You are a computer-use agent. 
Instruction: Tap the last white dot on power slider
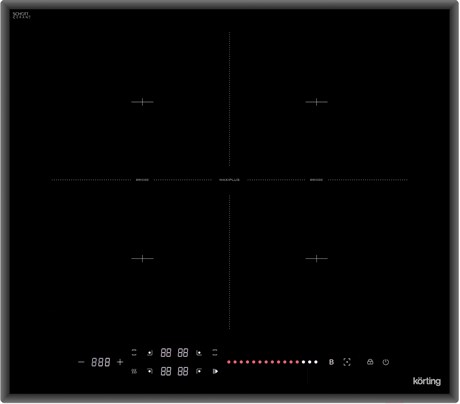click(316, 362)
